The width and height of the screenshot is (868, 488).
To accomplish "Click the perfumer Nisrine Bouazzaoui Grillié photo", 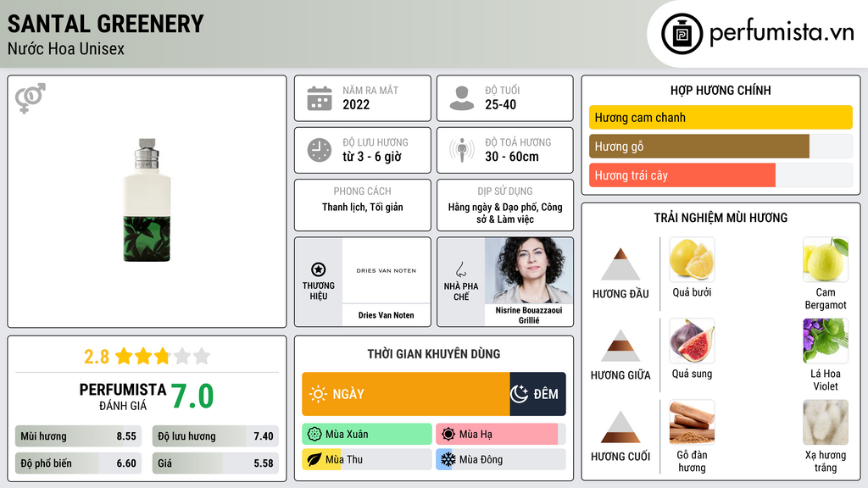I will click(x=529, y=270).
